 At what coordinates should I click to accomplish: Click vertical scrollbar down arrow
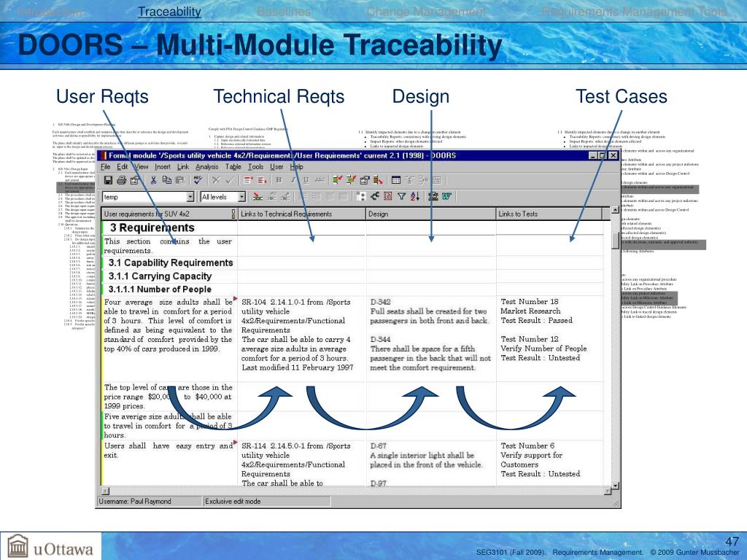pos(615,486)
